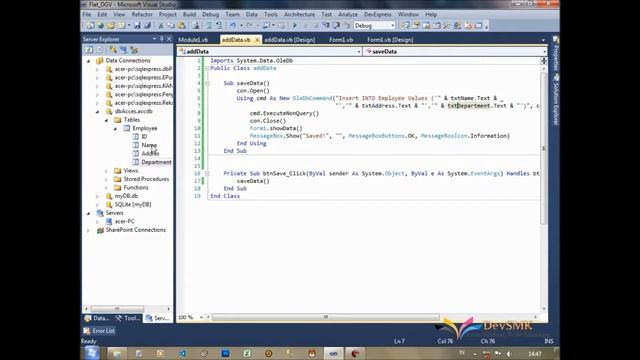Switch to the addData.vb [Design] tab

[289, 40]
